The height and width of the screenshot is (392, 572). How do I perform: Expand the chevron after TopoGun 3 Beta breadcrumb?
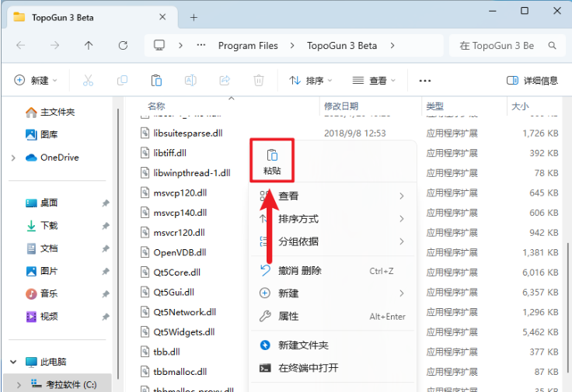pos(392,46)
